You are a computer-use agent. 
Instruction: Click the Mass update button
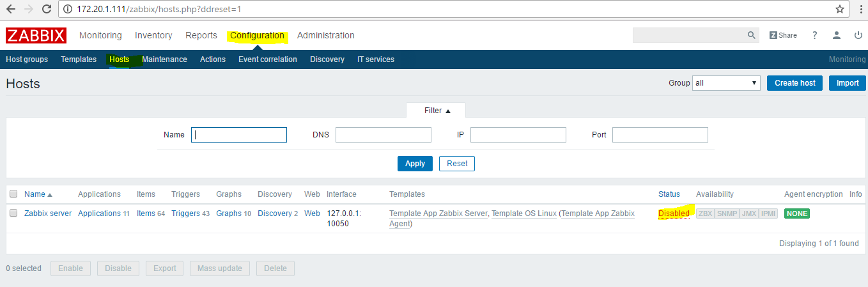point(220,268)
